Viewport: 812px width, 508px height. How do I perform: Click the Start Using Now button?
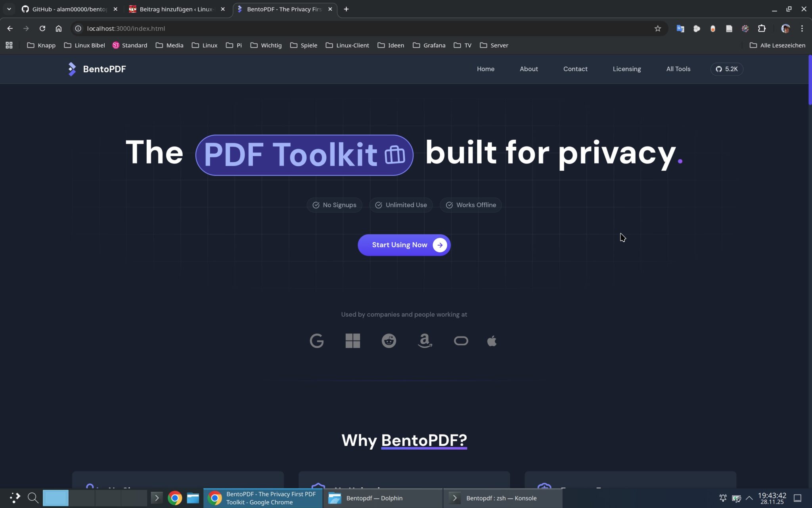(x=404, y=244)
